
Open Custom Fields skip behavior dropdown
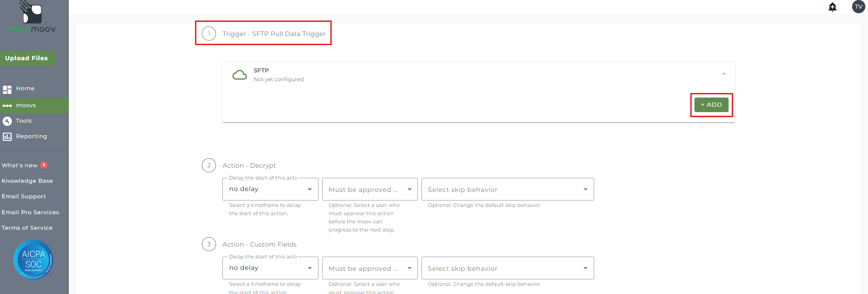point(508,268)
